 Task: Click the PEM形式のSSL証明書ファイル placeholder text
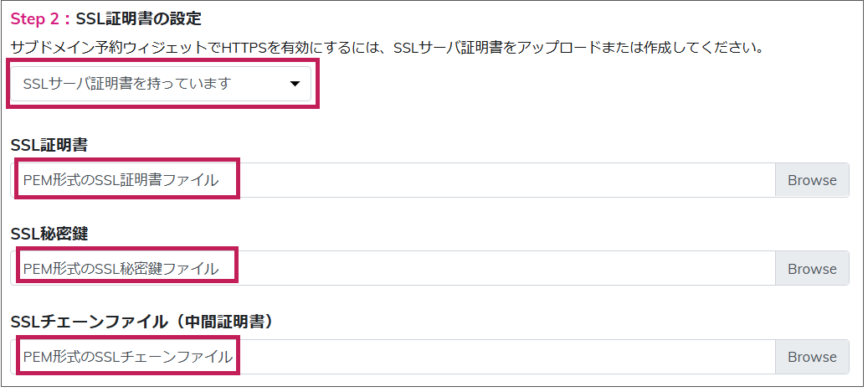point(121,180)
